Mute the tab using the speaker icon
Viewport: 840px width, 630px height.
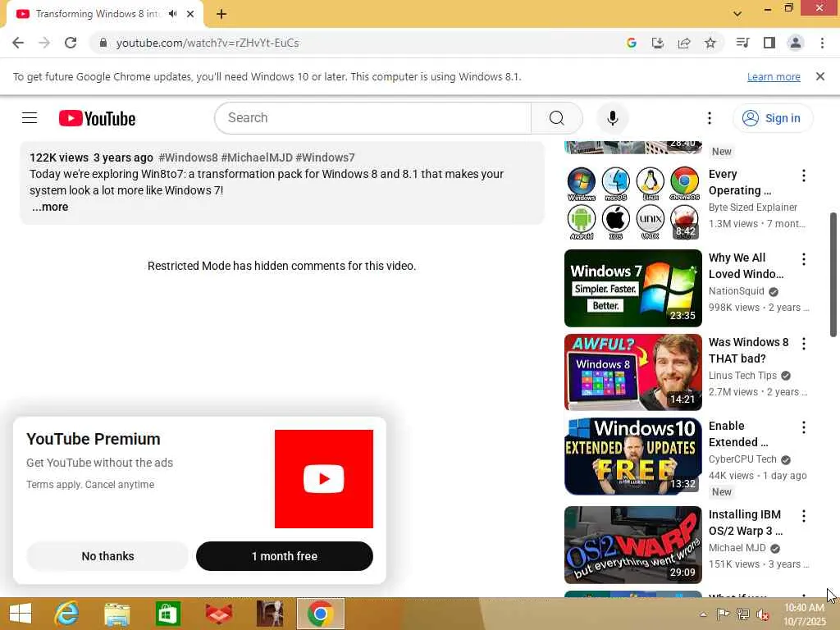172,14
